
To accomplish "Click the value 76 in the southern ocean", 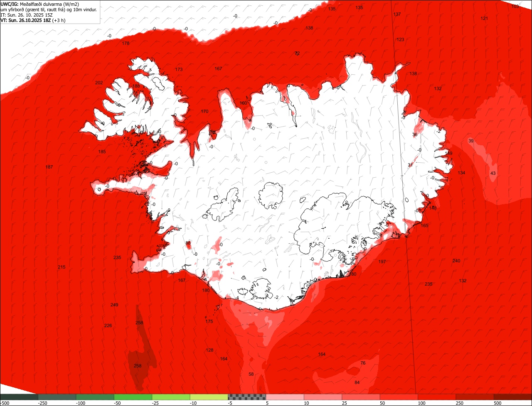I will (363, 363).
